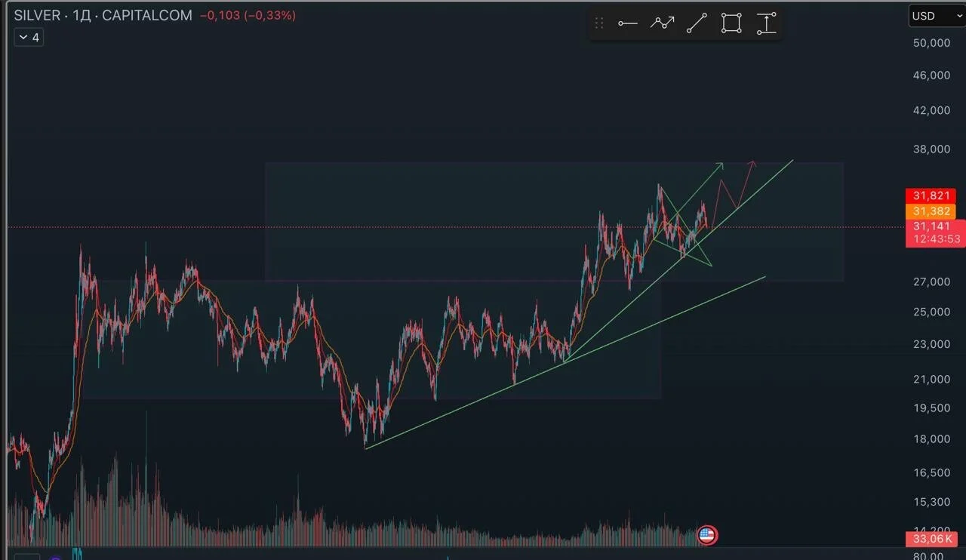The height and width of the screenshot is (560, 966).
Task: Select the zigzag path drawing tool
Action: coord(662,23)
